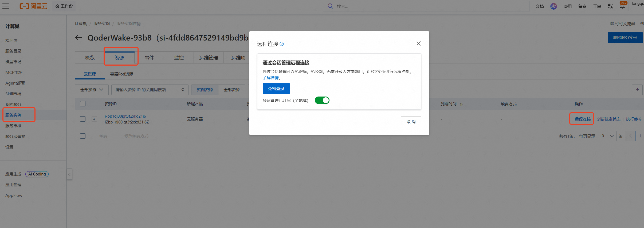
Task: Open Skill市场 in the sidebar
Action: point(13,94)
